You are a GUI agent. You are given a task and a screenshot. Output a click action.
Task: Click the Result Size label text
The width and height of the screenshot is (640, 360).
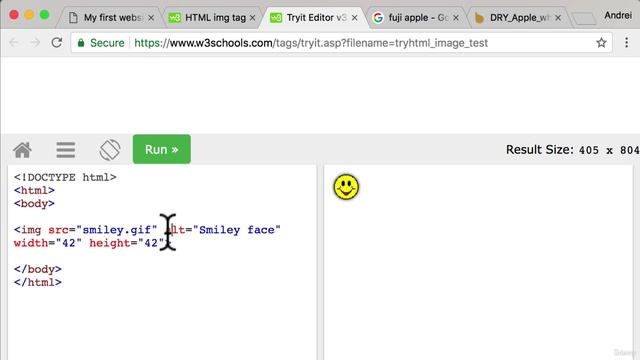pos(540,150)
